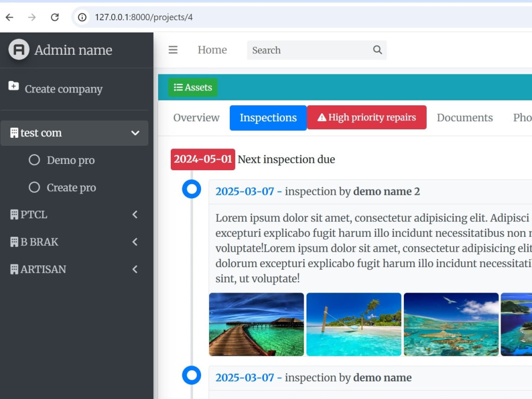Image resolution: width=532 pixels, height=399 pixels.
Task: Click the red 2024-05-01 date badge
Action: pos(203,159)
